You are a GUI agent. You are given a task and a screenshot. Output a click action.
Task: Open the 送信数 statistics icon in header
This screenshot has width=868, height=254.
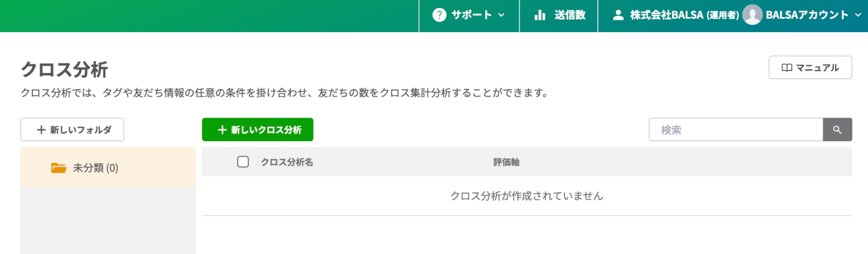(x=540, y=15)
